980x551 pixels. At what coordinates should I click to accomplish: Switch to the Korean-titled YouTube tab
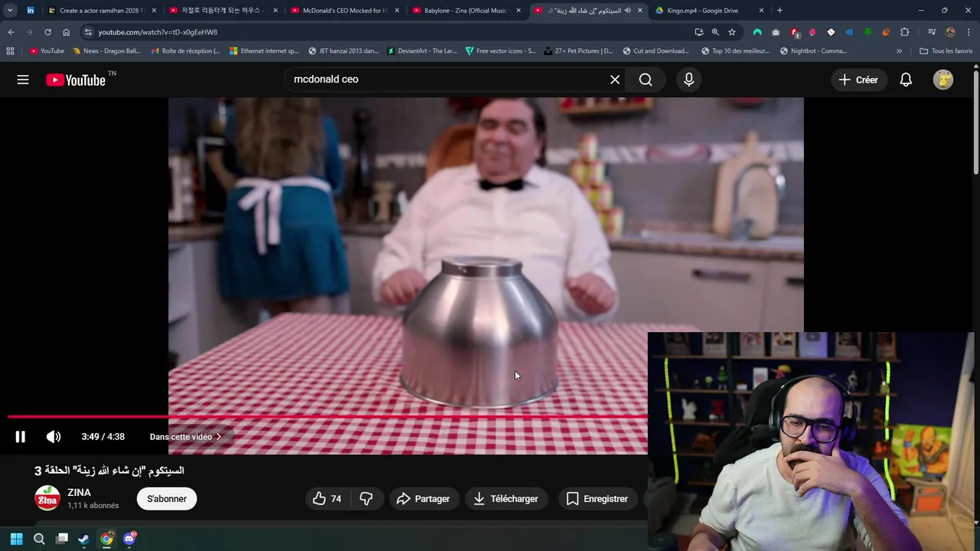(222, 11)
